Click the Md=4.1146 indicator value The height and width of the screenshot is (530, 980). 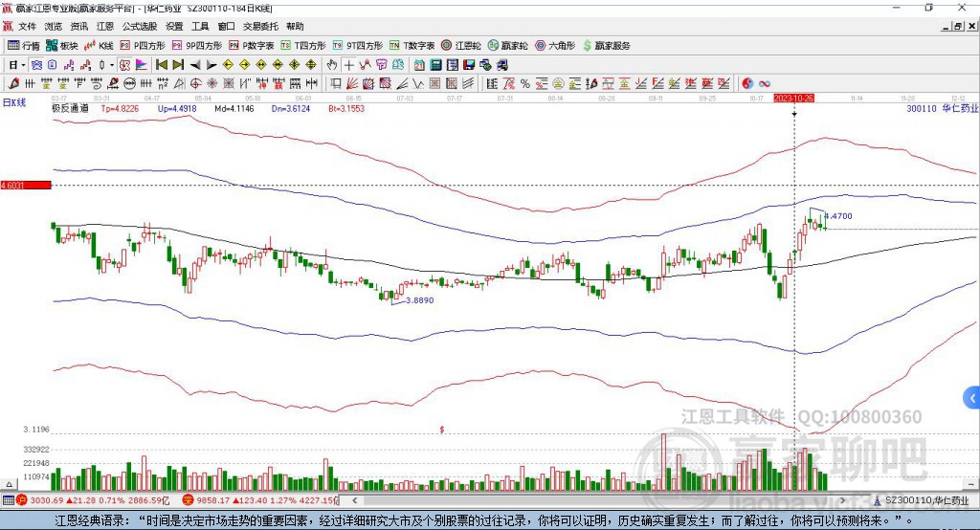[234, 108]
